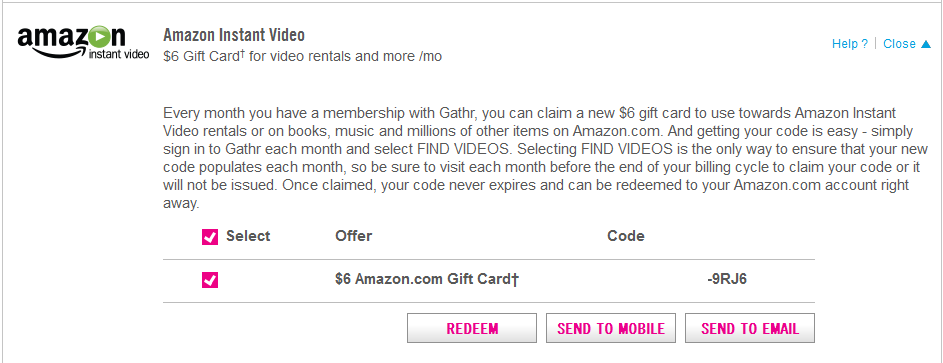This screenshot has width=943, height=363.
Task: Click the Gathr membership description paragraph
Action: pyautogui.click(x=545, y=158)
